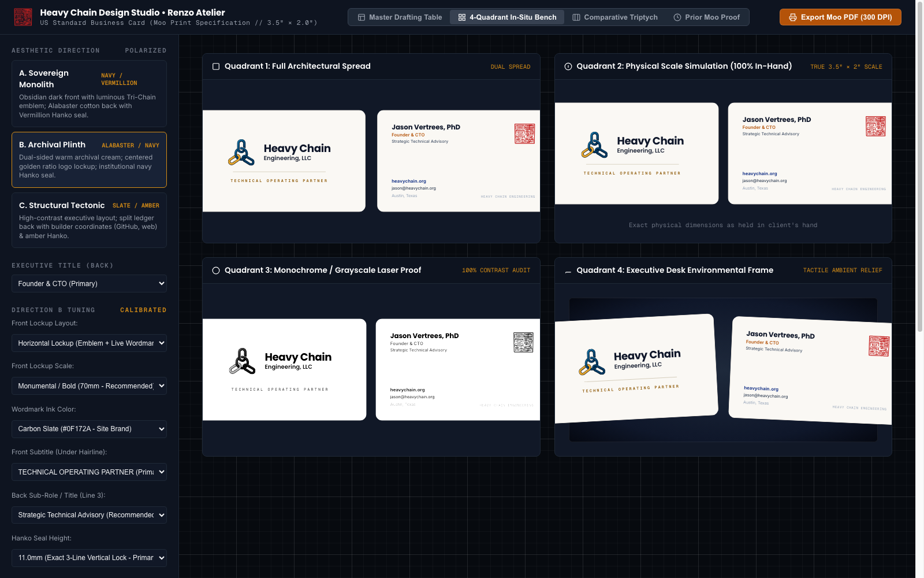Select the 4-Quadrant In-Situ Bench tab
Screen dimensions: 924x578
(x=507, y=17)
